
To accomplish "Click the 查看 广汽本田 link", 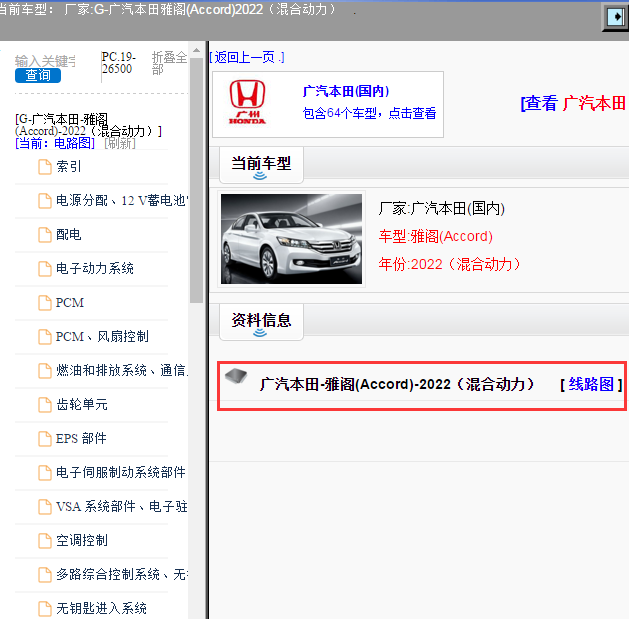I will pyautogui.click(x=574, y=104).
